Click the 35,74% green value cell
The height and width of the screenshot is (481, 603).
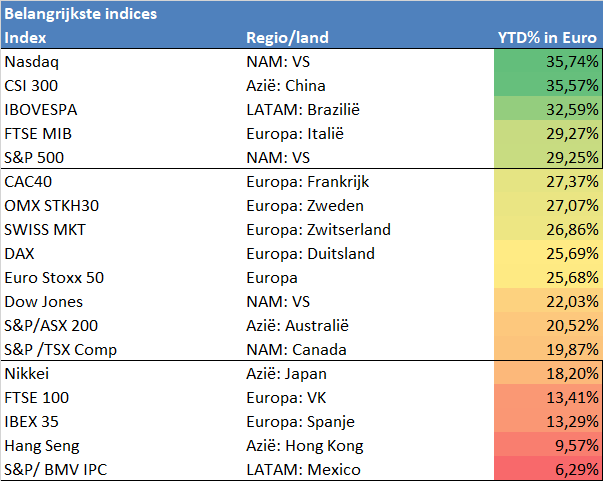pyautogui.click(x=548, y=61)
